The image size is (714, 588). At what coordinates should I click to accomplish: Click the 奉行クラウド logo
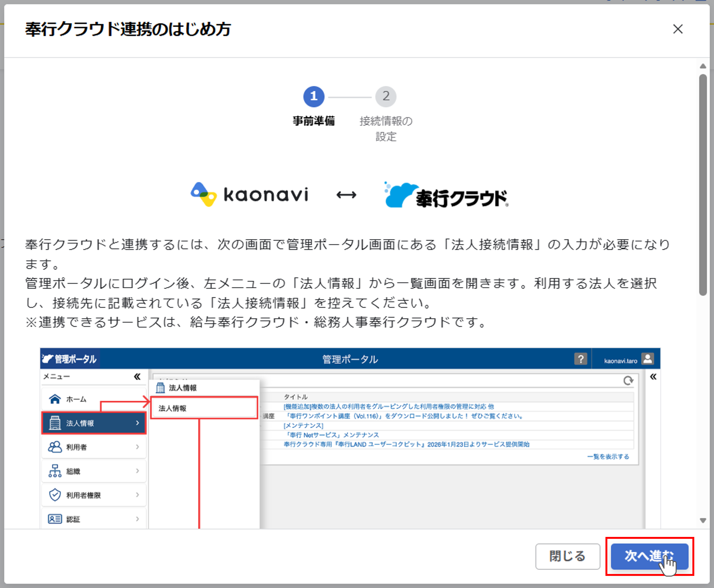pos(446,195)
